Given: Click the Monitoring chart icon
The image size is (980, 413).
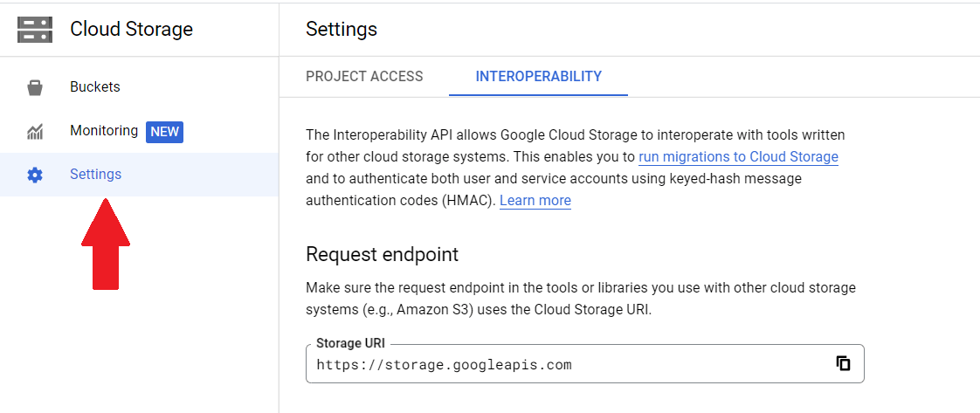Looking at the screenshot, I should click(35, 132).
